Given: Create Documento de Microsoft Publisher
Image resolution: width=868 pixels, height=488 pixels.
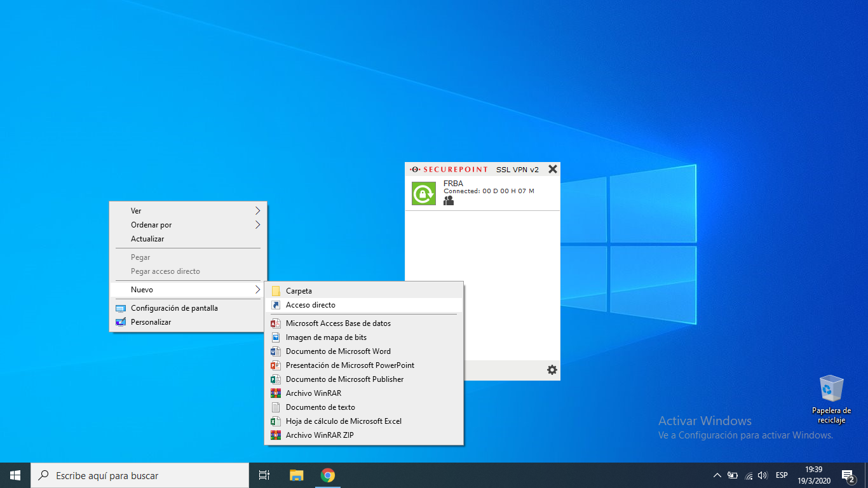Looking at the screenshot, I should 364,379.
